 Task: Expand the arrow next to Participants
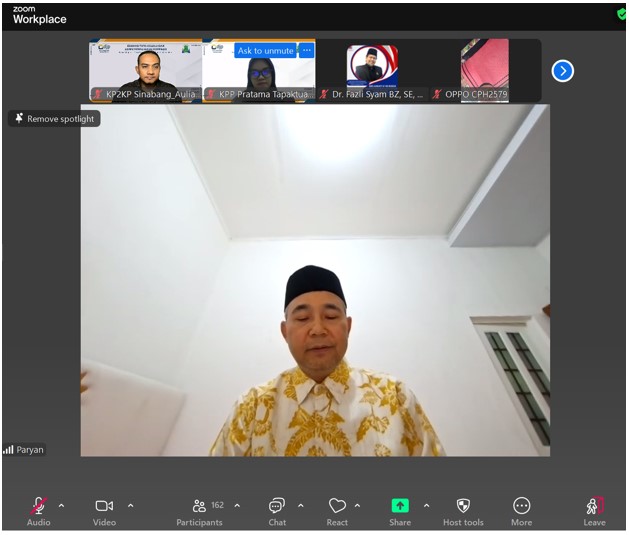[237, 506]
